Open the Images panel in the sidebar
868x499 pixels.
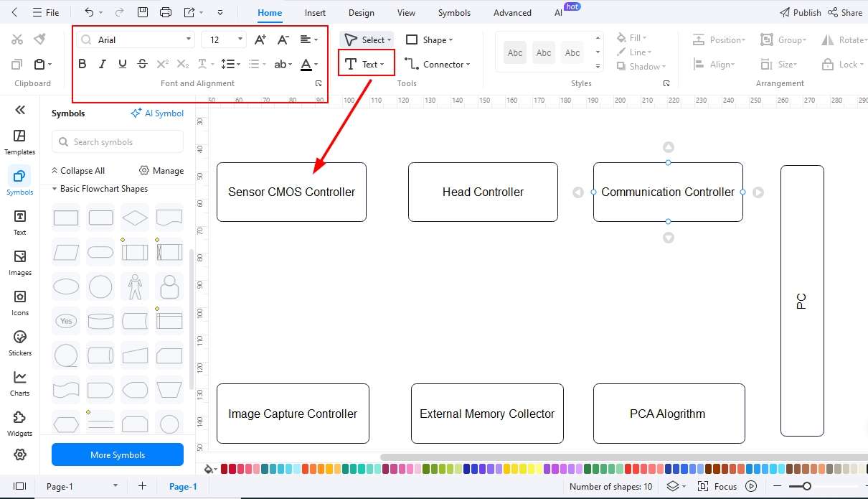coord(19,261)
